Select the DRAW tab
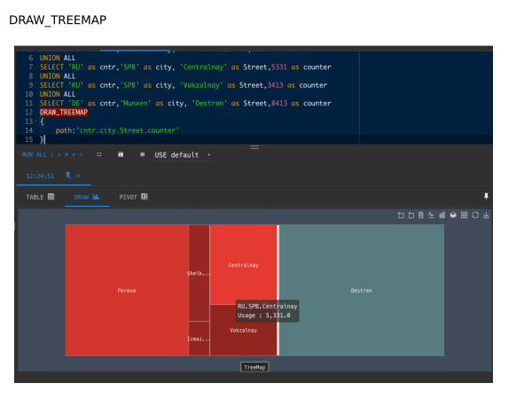Image resolution: width=532 pixels, height=399 pixels. point(86,197)
